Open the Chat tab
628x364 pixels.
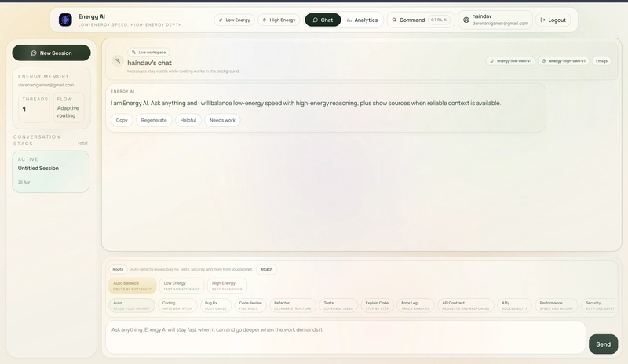pyautogui.click(x=323, y=20)
